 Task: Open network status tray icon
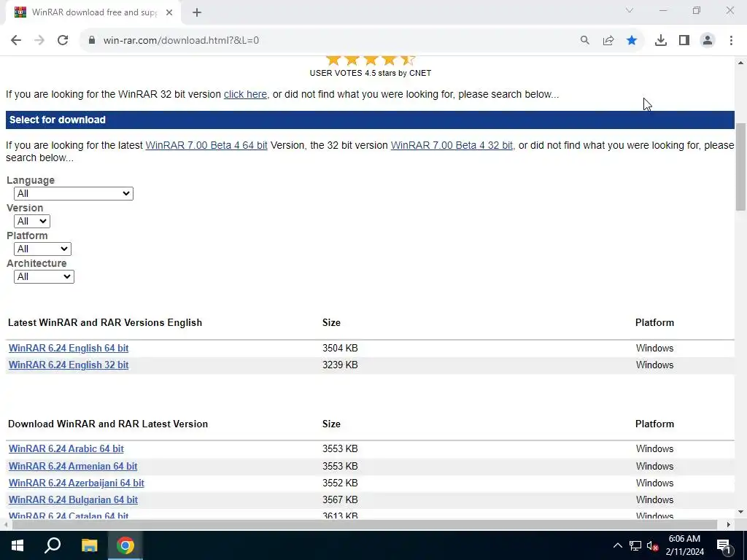pos(635,545)
